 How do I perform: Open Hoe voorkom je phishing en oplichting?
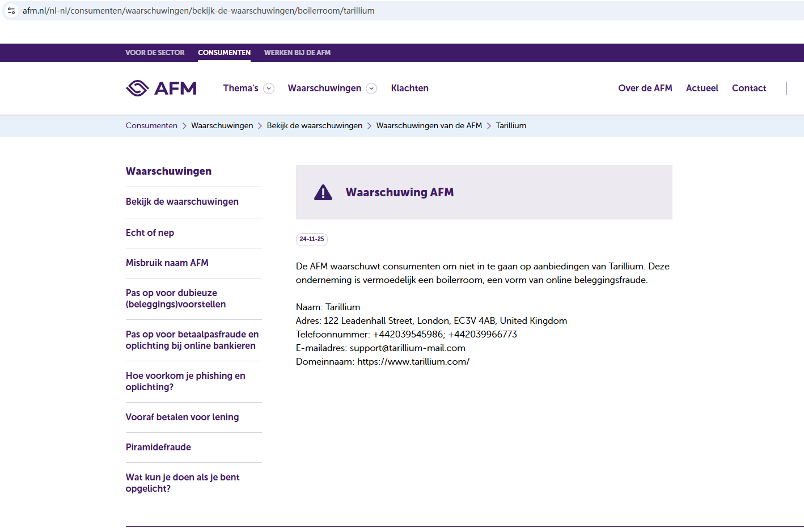[185, 381]
